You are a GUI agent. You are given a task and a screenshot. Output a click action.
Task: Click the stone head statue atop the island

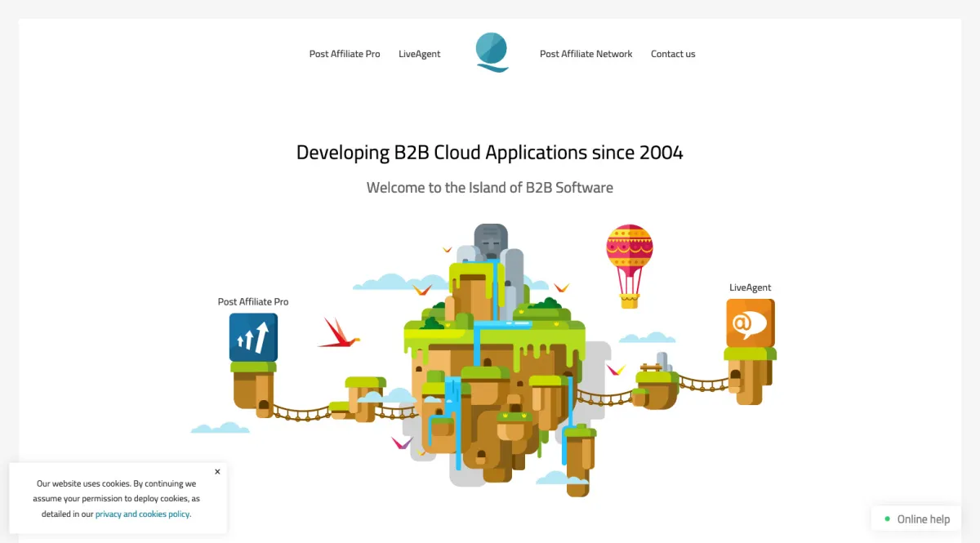491,242
